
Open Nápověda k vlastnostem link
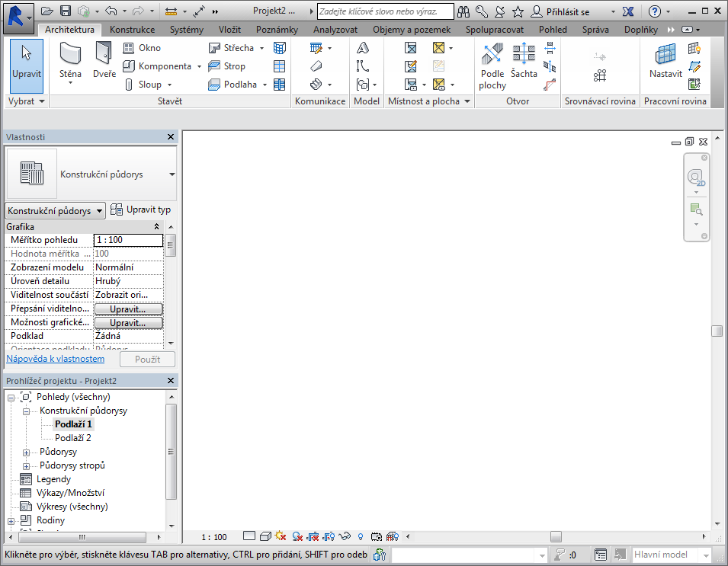(55, 359)
